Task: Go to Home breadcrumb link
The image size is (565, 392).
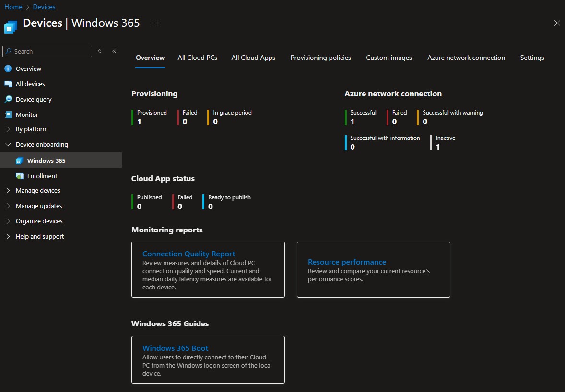Action: 13,7
